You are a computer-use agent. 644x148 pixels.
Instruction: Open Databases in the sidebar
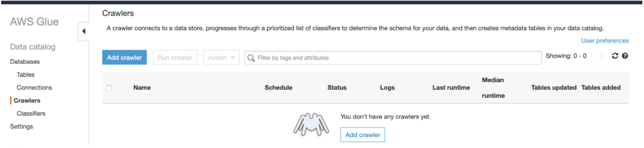25,62
